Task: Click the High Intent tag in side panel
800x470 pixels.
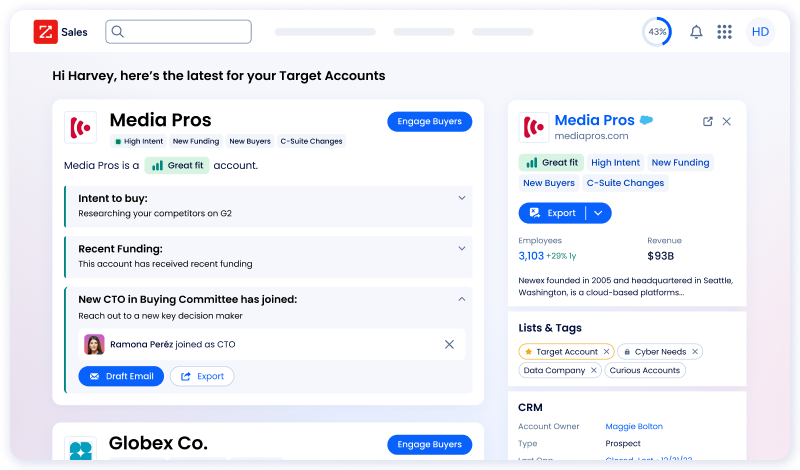Action: (615, 163)
